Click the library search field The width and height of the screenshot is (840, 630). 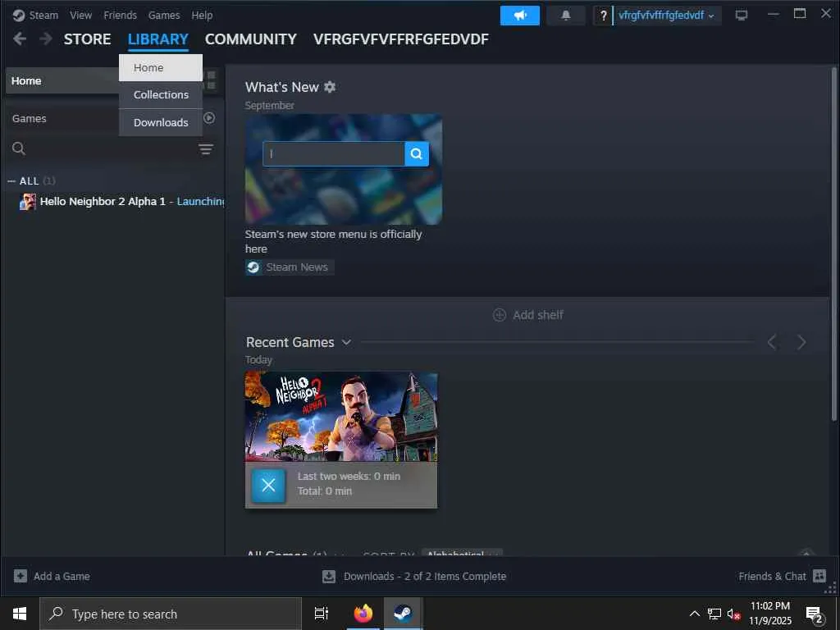click(112, 148)
